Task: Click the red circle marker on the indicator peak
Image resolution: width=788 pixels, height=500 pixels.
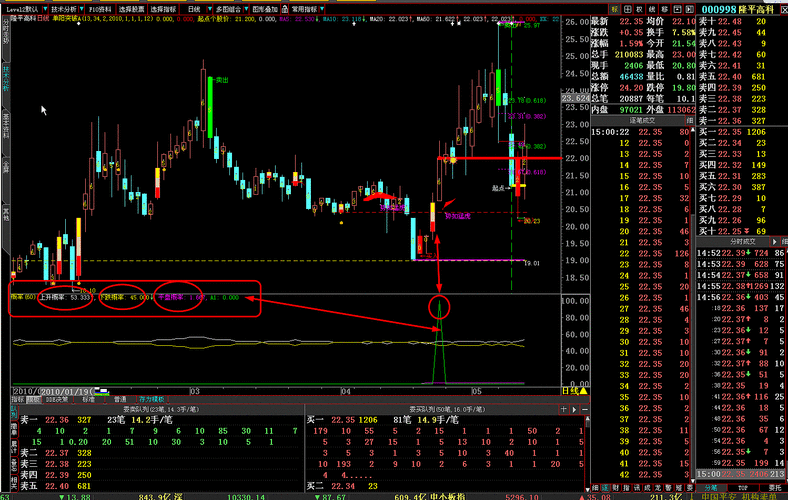Action: pos(438,305)
